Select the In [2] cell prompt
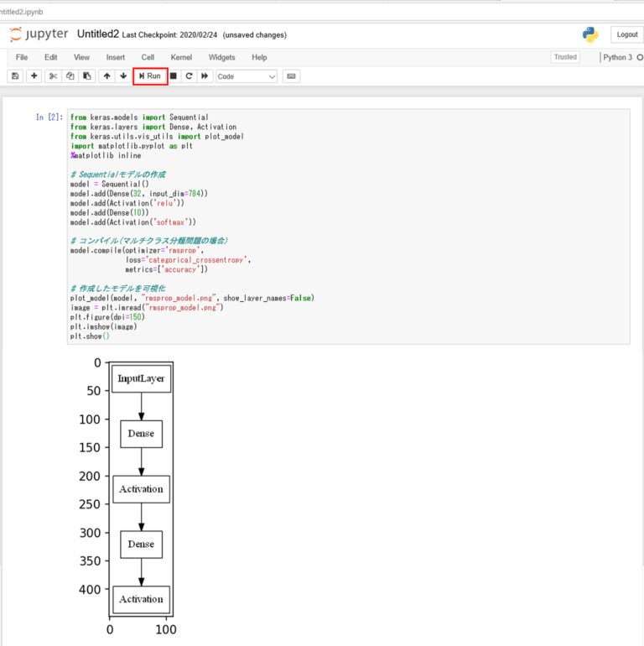The height and width of the screenshot is (646, 644). click(x=49, y=117)
